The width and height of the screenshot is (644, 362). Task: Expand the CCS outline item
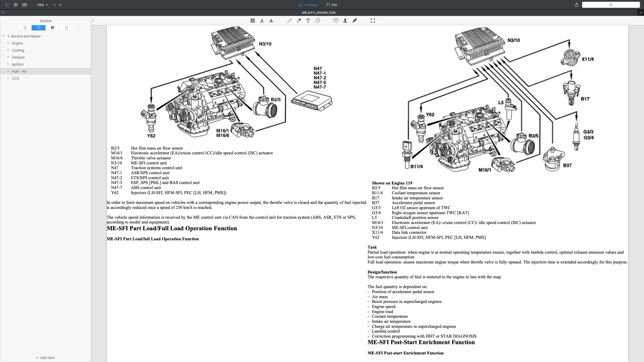coord(8,78)
